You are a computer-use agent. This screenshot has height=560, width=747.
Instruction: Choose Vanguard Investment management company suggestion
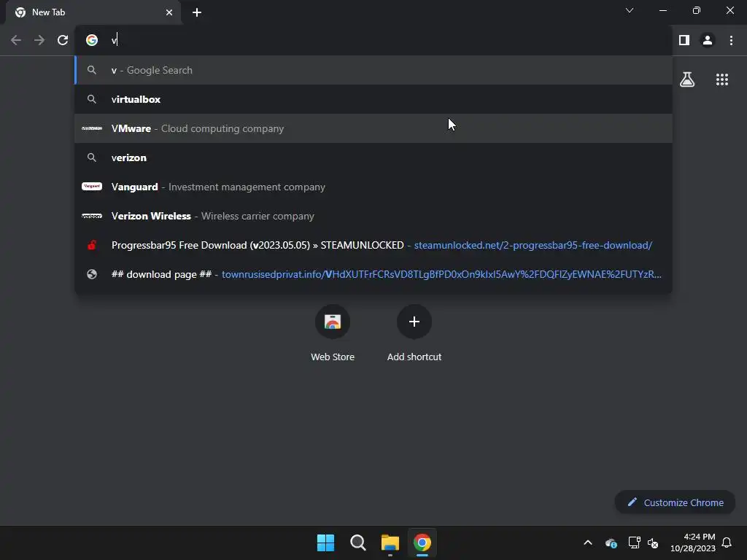373,187
